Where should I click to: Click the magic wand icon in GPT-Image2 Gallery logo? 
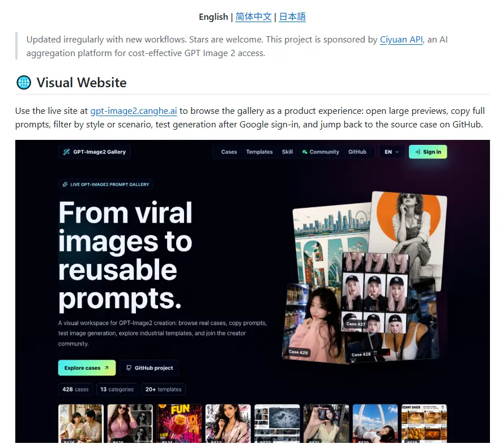(66, 152)
